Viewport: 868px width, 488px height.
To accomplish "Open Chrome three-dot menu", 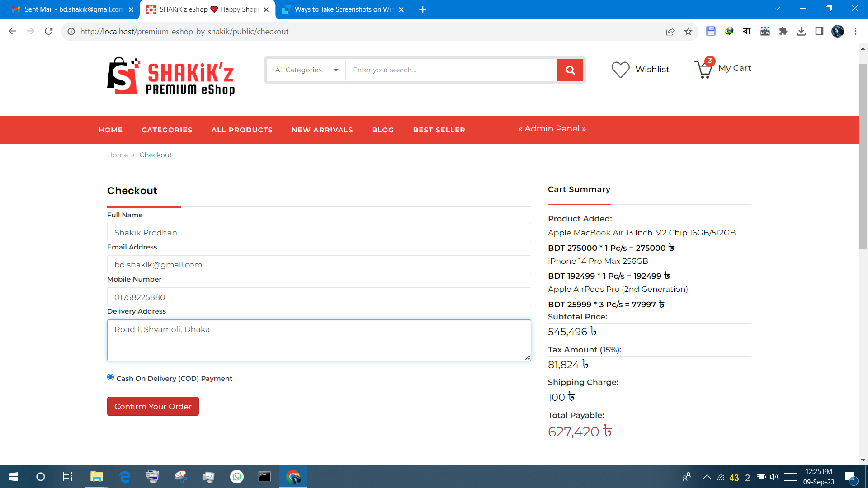I will click(855, 31).
